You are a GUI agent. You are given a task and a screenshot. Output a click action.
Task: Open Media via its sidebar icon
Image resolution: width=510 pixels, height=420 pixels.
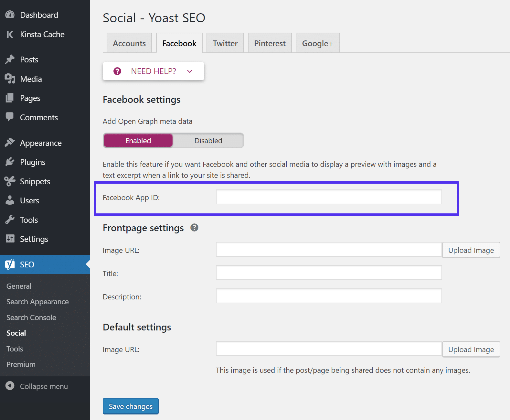(x=10, y=79)
